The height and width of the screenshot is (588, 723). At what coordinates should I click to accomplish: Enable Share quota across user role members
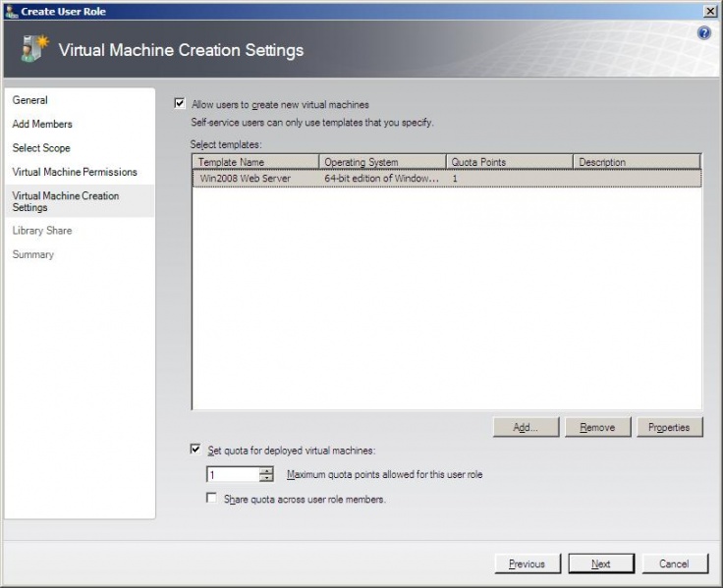[x=212, y=499]
